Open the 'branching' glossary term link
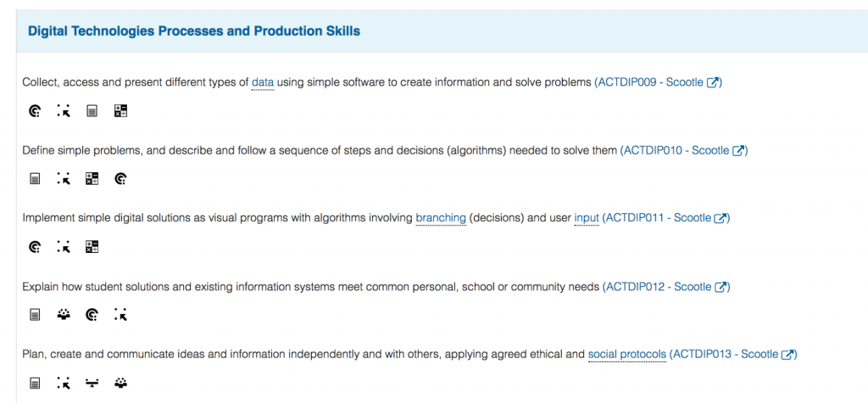 (441, 218)
